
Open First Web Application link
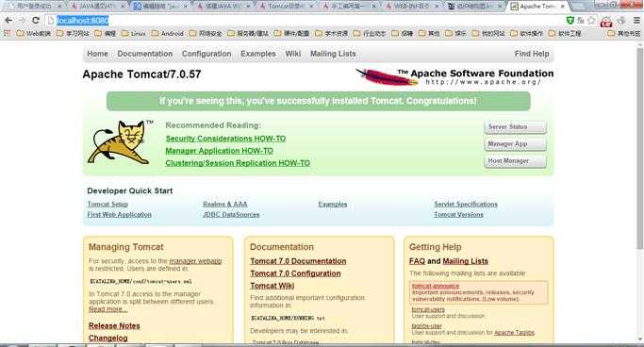click(119, 214)
